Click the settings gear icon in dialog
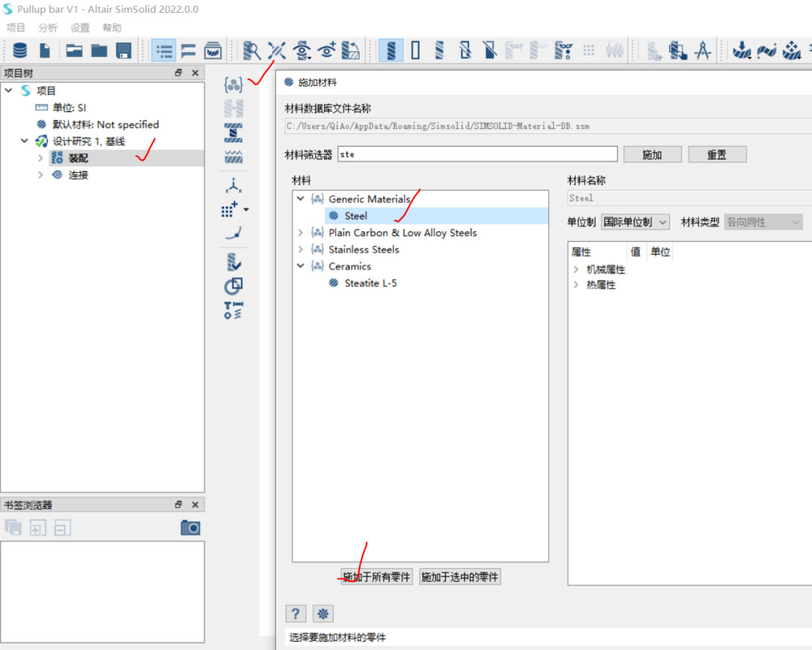Viewport: 812px width, 650px height. coord(323,614)
